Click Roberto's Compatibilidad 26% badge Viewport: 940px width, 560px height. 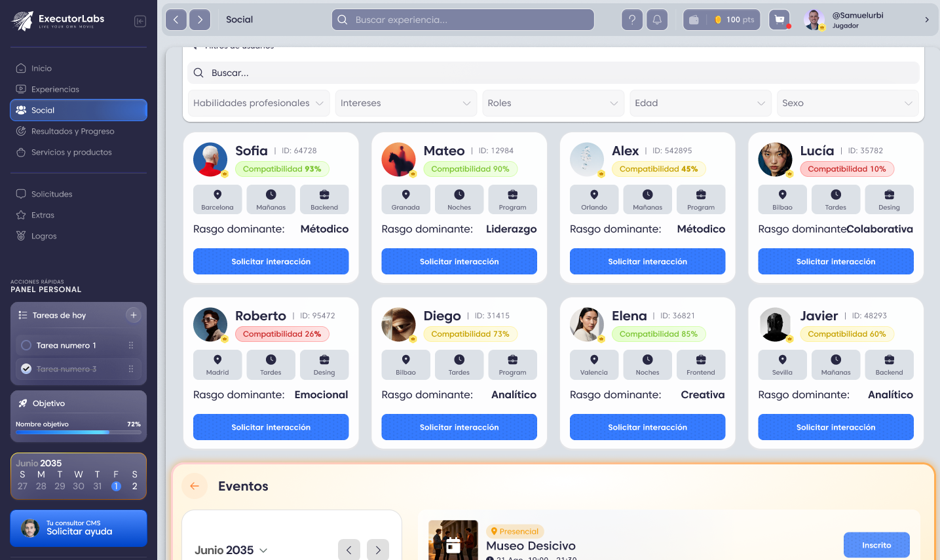pos(282,334)
